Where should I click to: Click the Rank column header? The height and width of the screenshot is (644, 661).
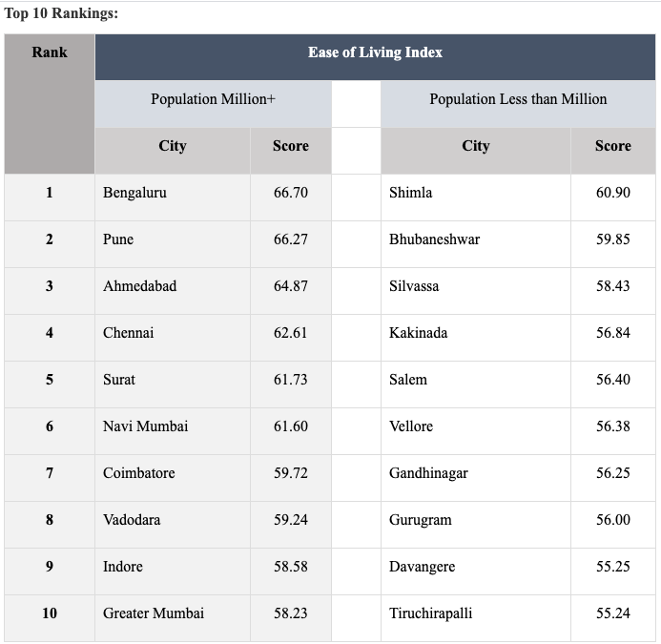point(50,52)
